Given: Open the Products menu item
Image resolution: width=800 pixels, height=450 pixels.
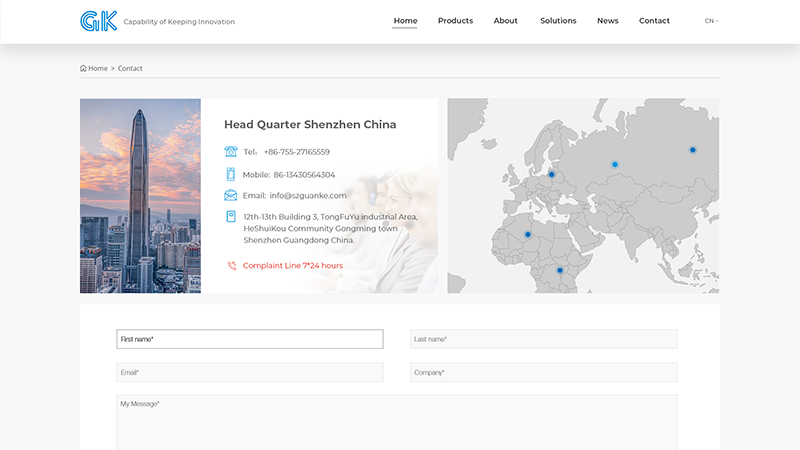Looking at the screenshot, I should click(455, 20).
